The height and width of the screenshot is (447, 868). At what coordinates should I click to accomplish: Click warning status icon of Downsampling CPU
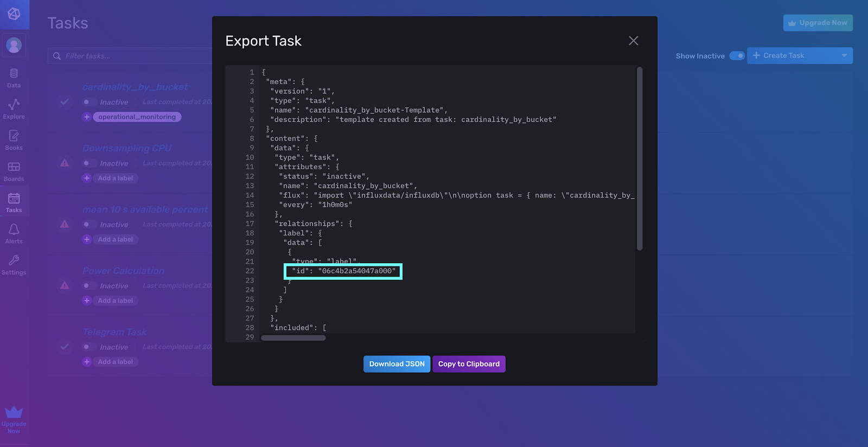(x=65, y=163)
